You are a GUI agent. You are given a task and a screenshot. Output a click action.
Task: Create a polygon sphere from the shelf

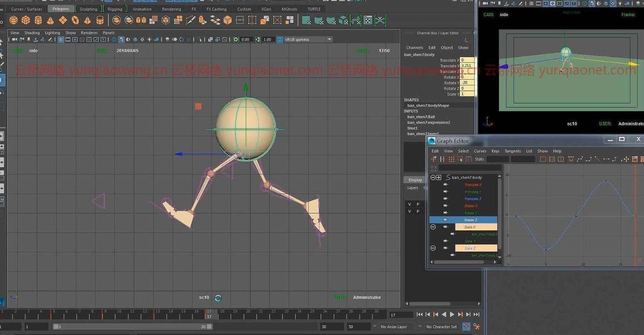point(14,20)
